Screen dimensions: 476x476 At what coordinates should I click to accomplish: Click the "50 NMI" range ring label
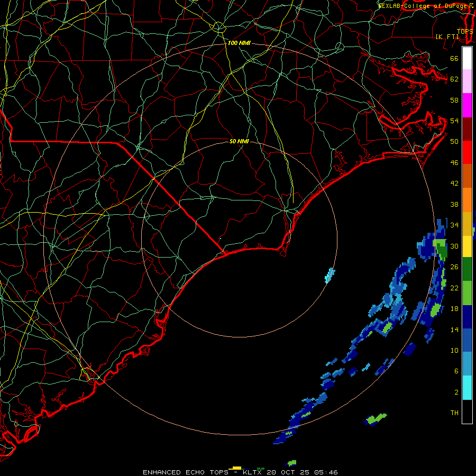click(239, 141)
